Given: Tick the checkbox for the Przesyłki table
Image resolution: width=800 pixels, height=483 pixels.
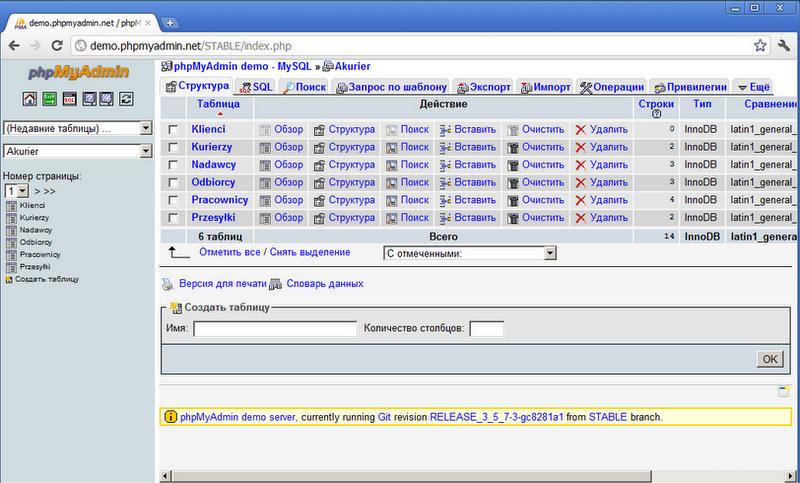Looking at the screenshot, I should pos(173,218).
